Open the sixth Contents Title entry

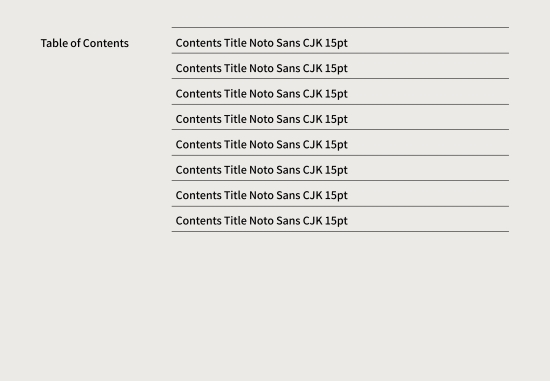pyautogui.click(x=340, y=168)
